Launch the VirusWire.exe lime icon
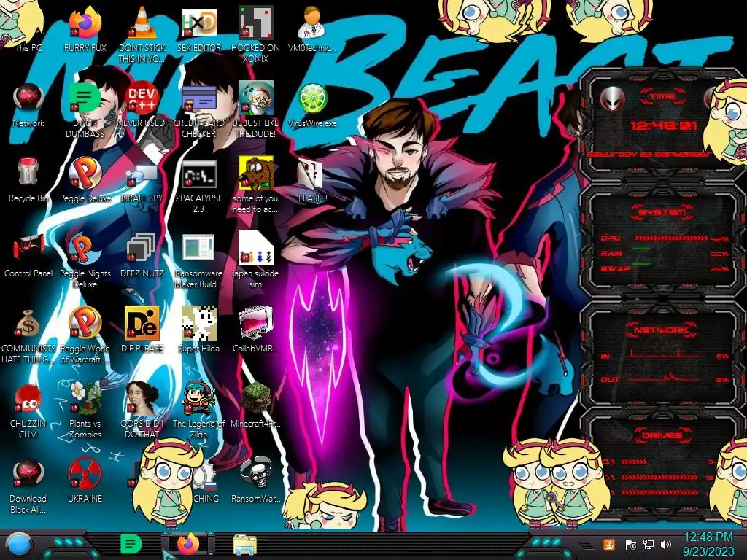This screenshot has width=747, height=560. [312, 98]
